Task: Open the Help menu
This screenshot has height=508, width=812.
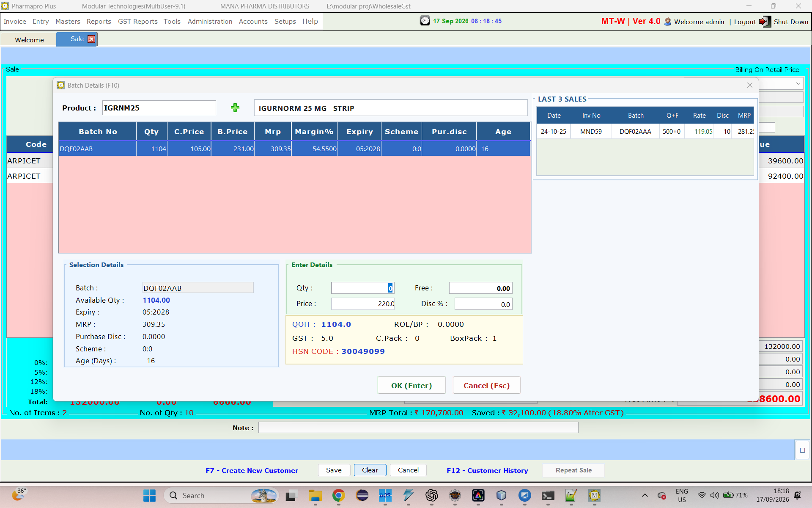Action: click(x=310, y=22)
